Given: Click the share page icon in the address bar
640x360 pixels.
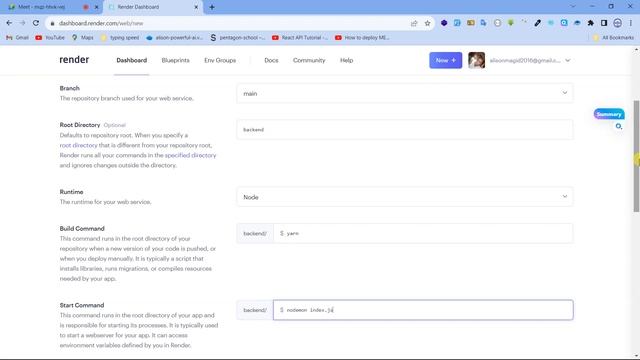Looking at the screenshot, I should click(x=414, y=23).
